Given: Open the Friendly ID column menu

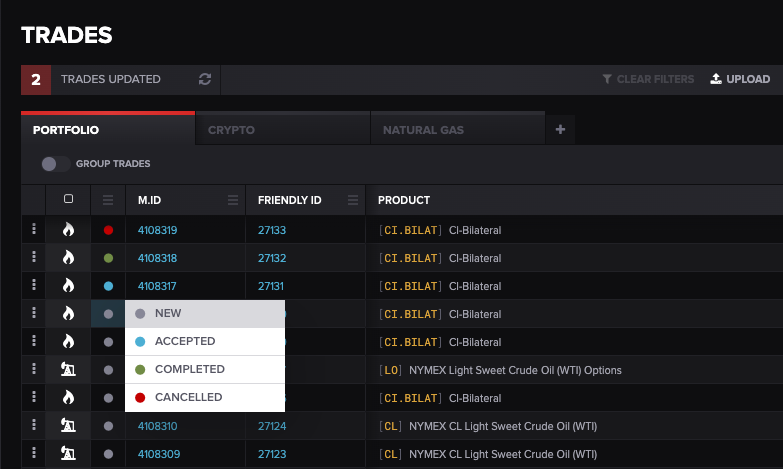Looking at the screenshot, I should [353, 200].
